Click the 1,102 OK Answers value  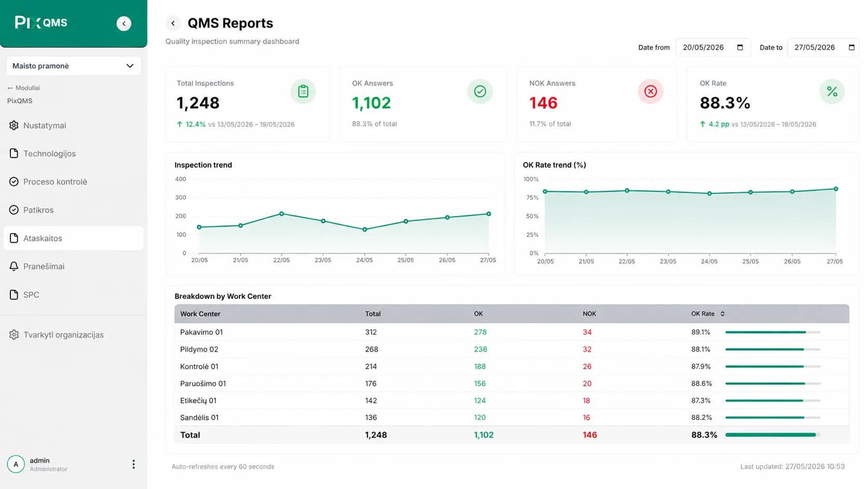pos(371,103)
